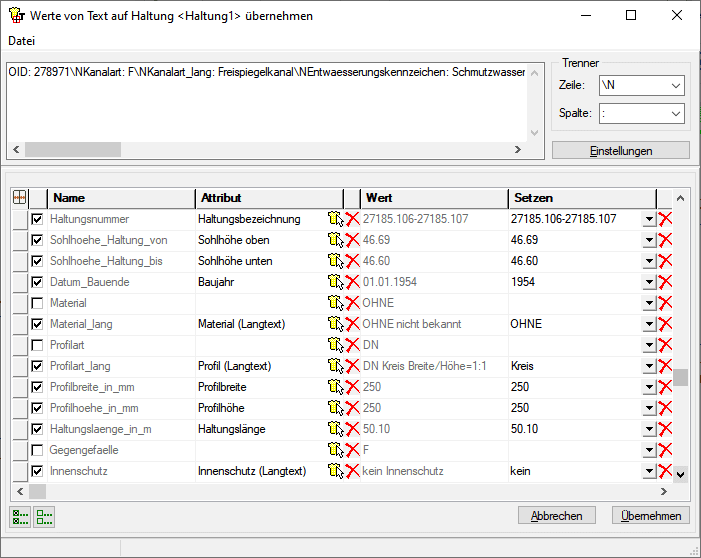This screenshot has height=558, width=701.
Task: Click attribute picker icon in Profilart_lang row
Action: [x=335, y=366]
